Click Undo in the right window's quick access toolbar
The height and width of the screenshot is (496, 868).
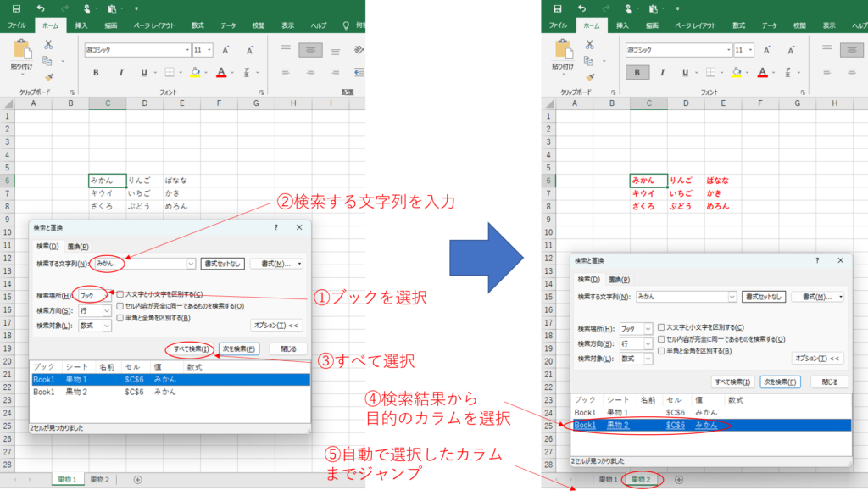(581, 8)
